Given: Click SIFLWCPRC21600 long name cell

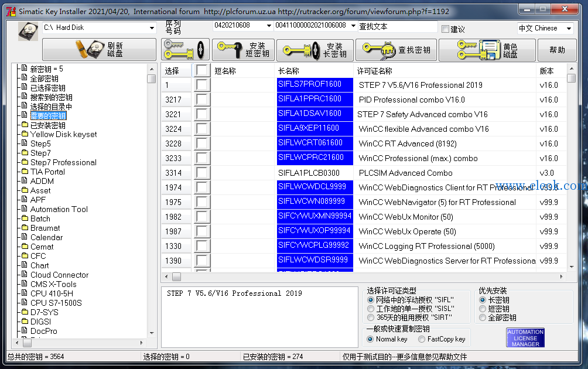Looking at the screenshot, I should (x=315, y=158).
